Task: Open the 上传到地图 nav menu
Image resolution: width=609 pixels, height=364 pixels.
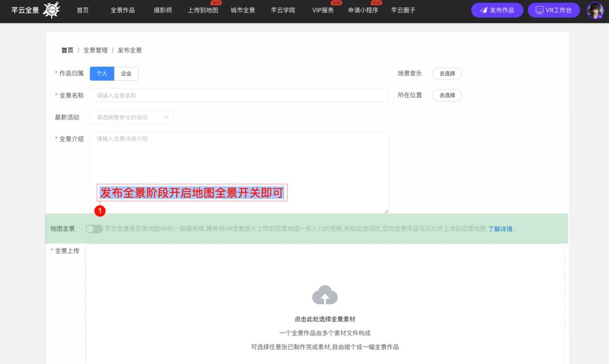Action: 203,10
